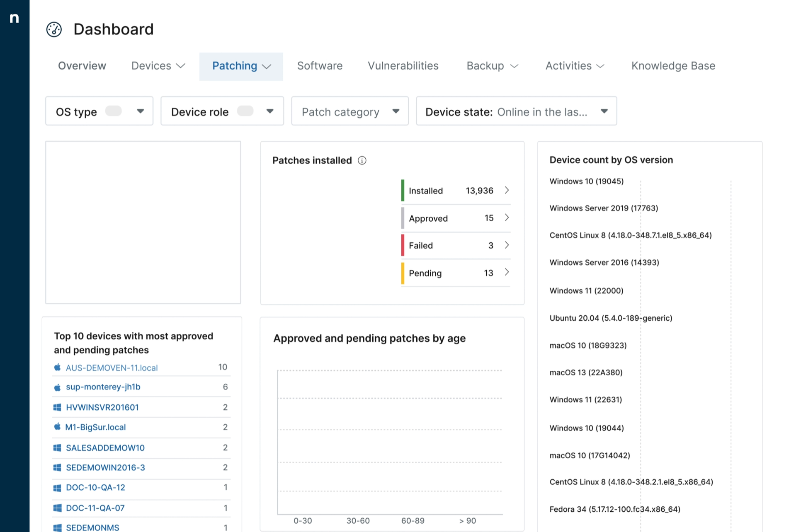Viewport: 796px width, 532px height.
Task: Open the Installed patches arrow
Action: point(507,190)
